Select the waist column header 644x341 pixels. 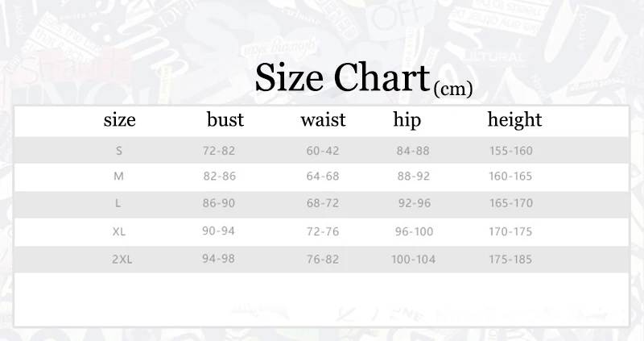tap(323, 120)
